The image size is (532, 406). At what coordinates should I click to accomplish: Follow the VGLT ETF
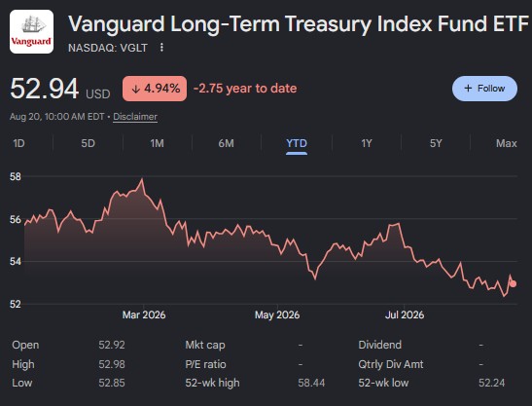point(484,89)
